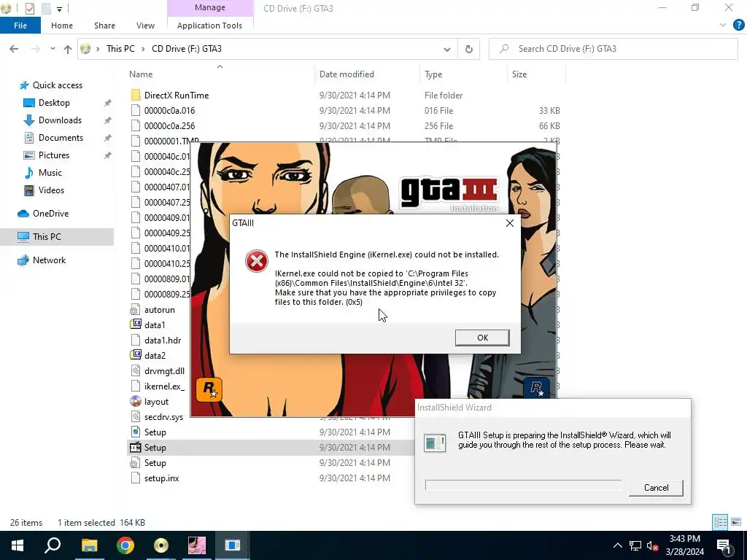Expand the ribbon with the chevron

point(723,26)
